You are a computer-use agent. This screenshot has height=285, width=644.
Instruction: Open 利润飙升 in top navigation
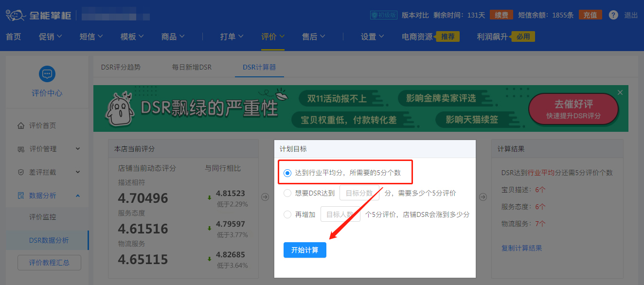[x=492, y=36]
